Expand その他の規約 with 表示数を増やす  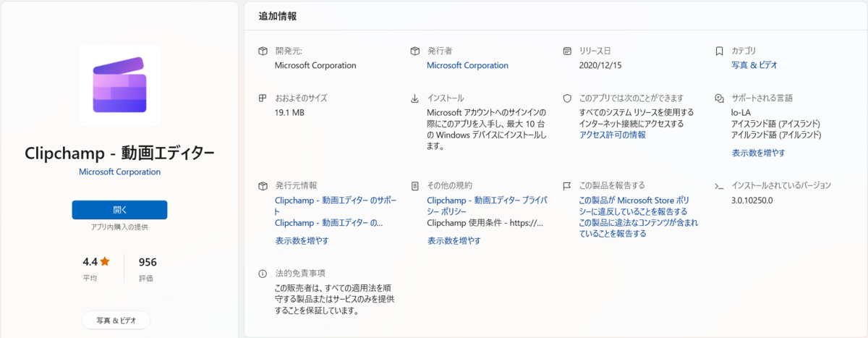pos(454,240)
